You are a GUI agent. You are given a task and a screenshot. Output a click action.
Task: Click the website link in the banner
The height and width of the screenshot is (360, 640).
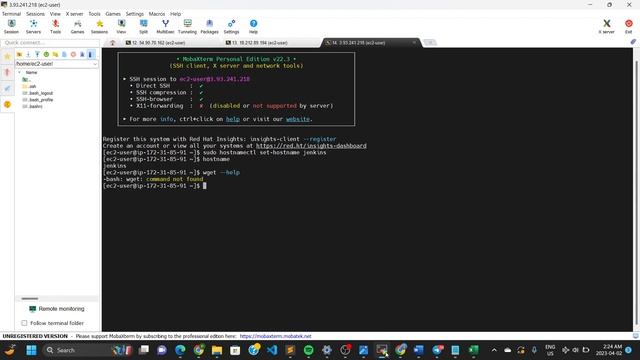pyautogui.click(x=298, y=119)
